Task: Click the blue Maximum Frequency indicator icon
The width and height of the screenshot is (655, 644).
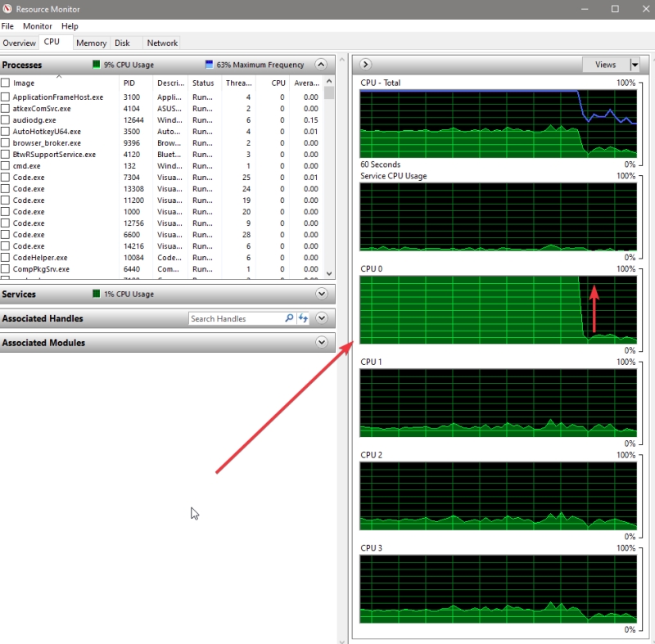Action: (x=210, y=65)
